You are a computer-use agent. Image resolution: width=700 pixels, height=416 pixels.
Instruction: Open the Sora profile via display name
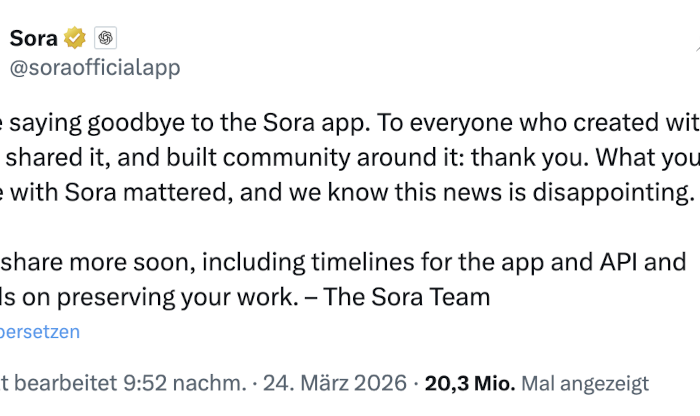33,38
